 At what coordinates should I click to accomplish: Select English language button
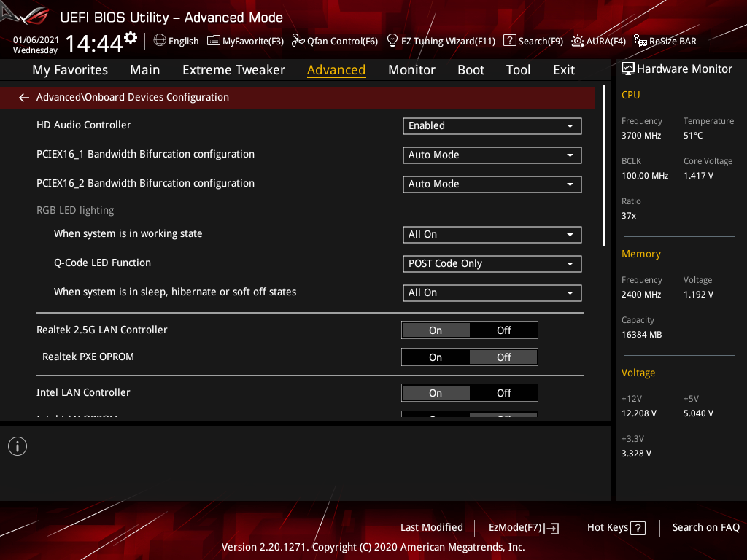pyautogui.click(x=177, y=41)
